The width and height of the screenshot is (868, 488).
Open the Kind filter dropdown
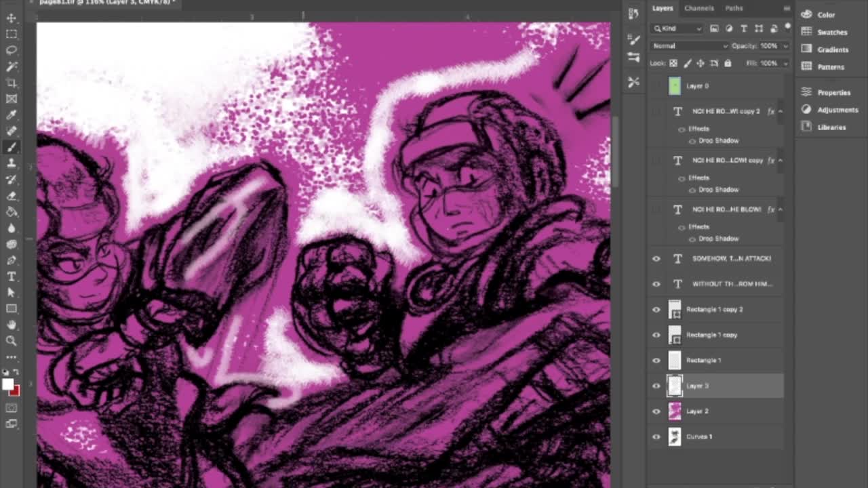[x=677, y=28]
